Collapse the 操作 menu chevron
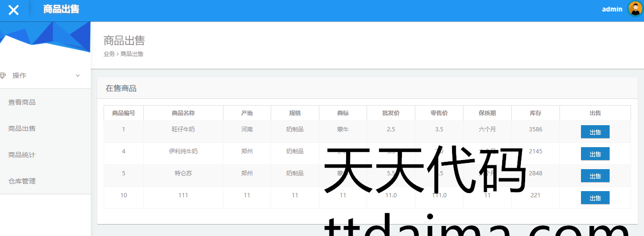This screenshot has width=644, height=236. [78, 75]
